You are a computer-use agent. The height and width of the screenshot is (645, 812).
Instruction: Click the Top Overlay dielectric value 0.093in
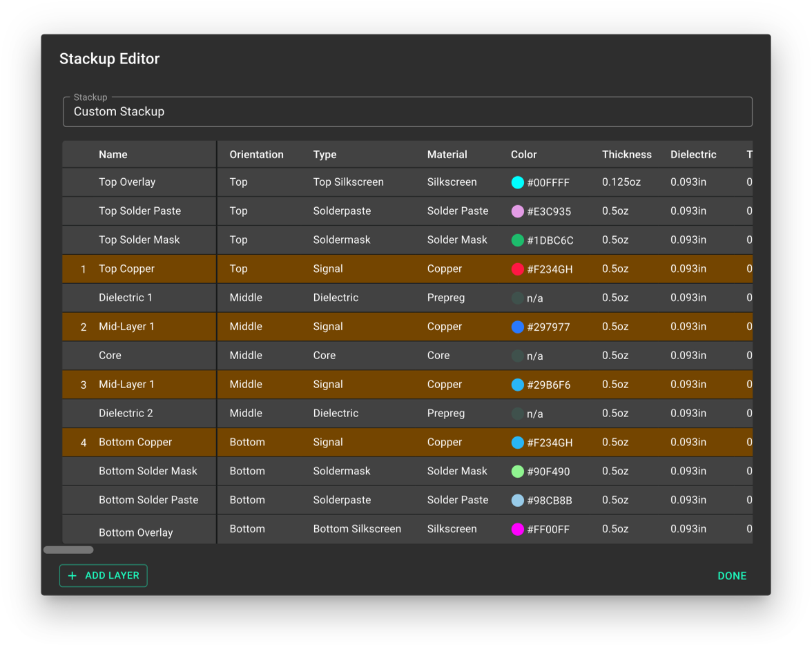[688, 182]
